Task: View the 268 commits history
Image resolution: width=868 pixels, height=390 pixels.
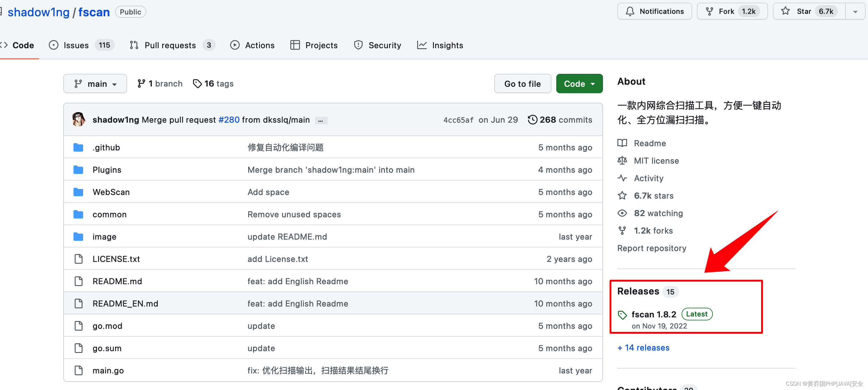Action: (560, 120)
